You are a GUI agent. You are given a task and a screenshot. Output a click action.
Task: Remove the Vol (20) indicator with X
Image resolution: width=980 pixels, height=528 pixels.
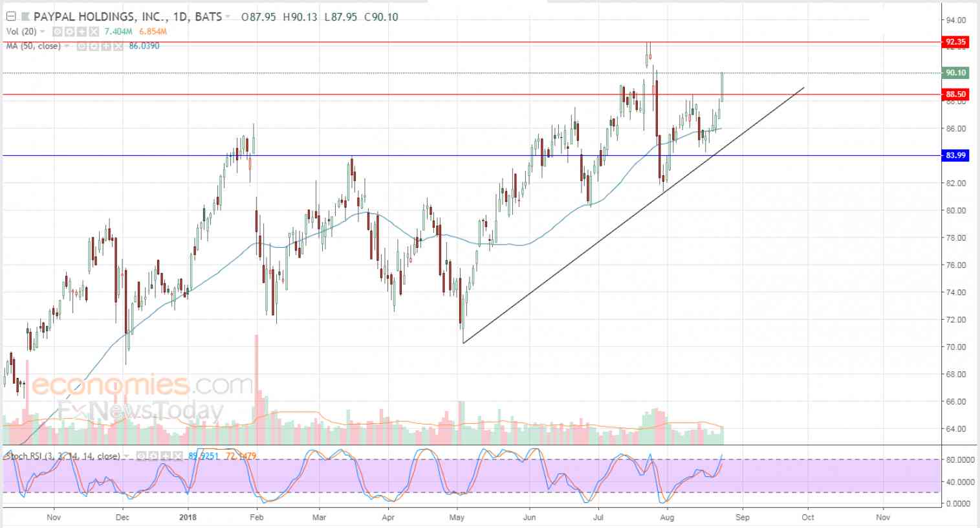(93, 32)
